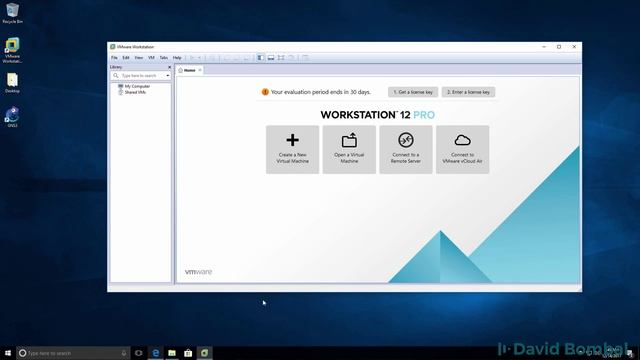Click the taskbar search box
This screenshot has height=360, width=640.
coord(73,353)
